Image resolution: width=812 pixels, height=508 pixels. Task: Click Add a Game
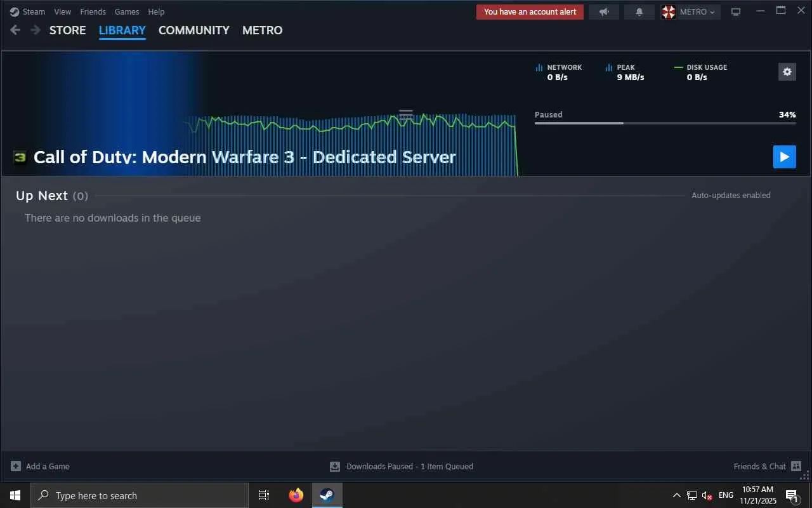(48, 466)
